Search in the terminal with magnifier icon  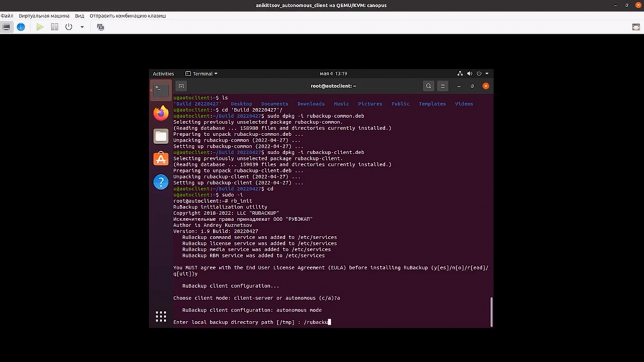428,86
